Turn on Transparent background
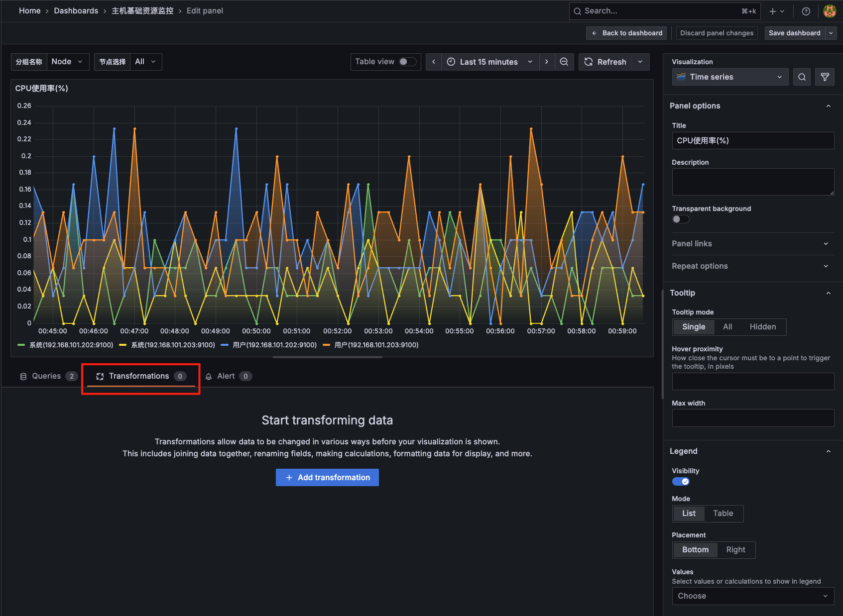 tap(680, 219)
